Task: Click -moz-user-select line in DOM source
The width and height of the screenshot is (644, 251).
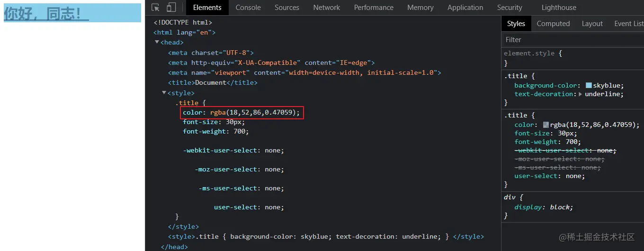Action: coord(239,169)
